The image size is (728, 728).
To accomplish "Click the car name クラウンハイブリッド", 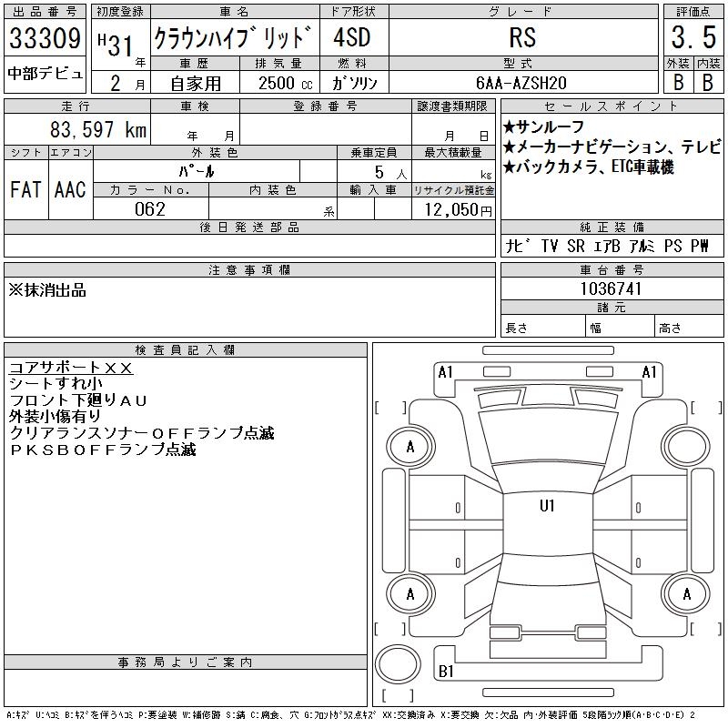I will [233, 37].
